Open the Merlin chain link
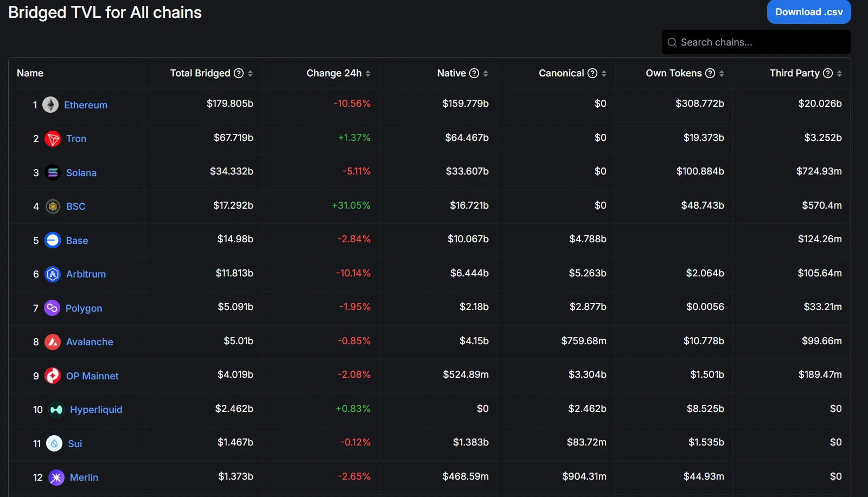 click(x=84, y=477)
